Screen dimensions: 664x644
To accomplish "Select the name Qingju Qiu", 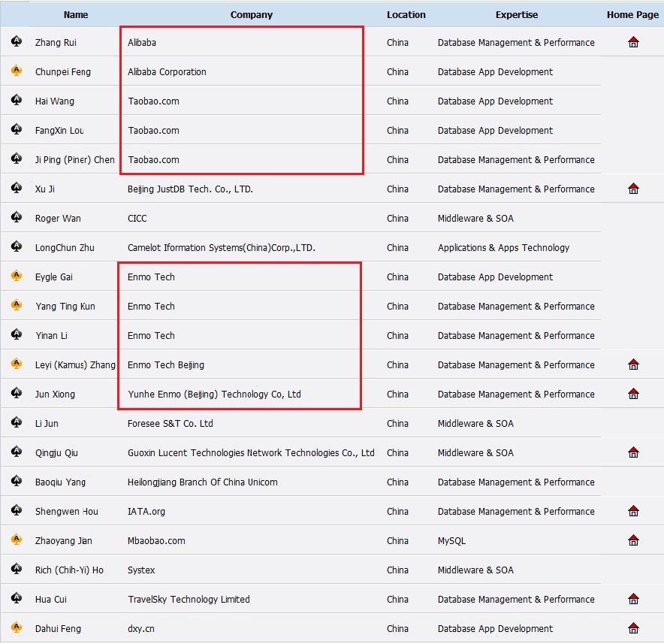I will click(x=57, y=453).
